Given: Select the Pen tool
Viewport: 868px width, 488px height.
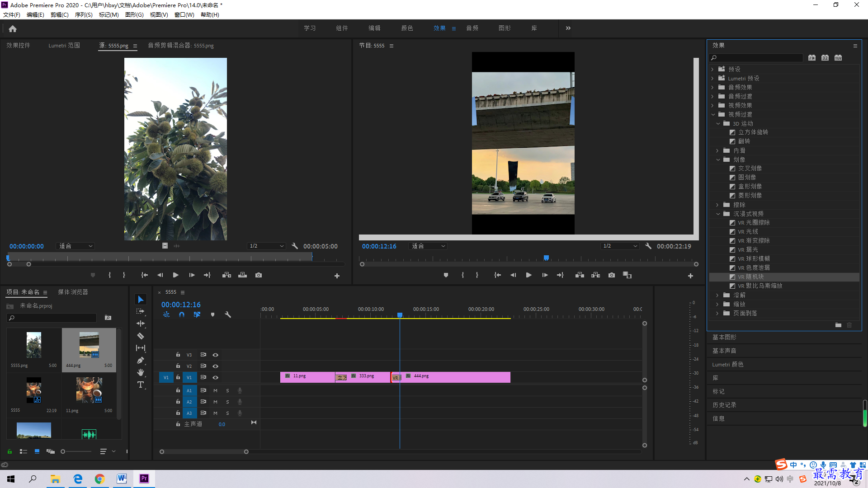Looking at the screenshot, I should 141,360.
